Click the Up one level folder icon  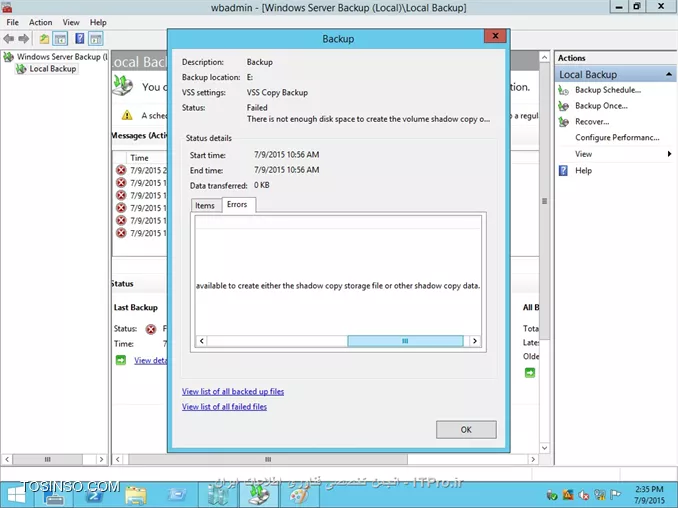[44, 39]
